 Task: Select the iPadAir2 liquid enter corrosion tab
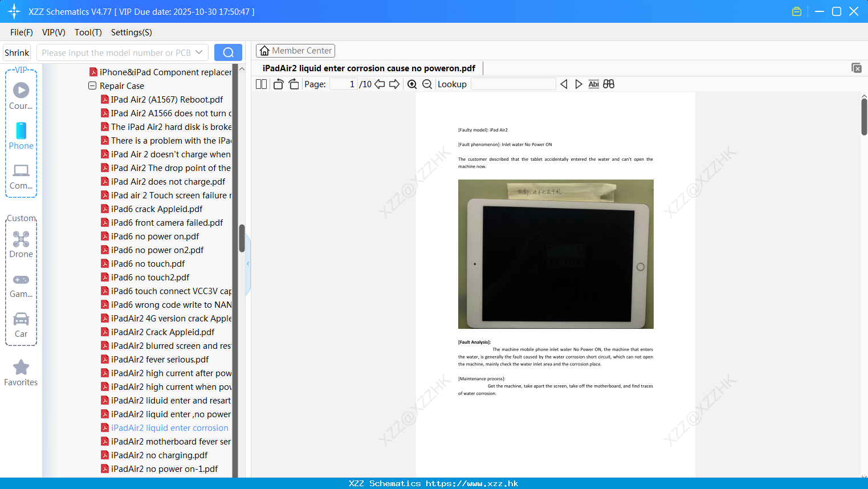point(369,68)
